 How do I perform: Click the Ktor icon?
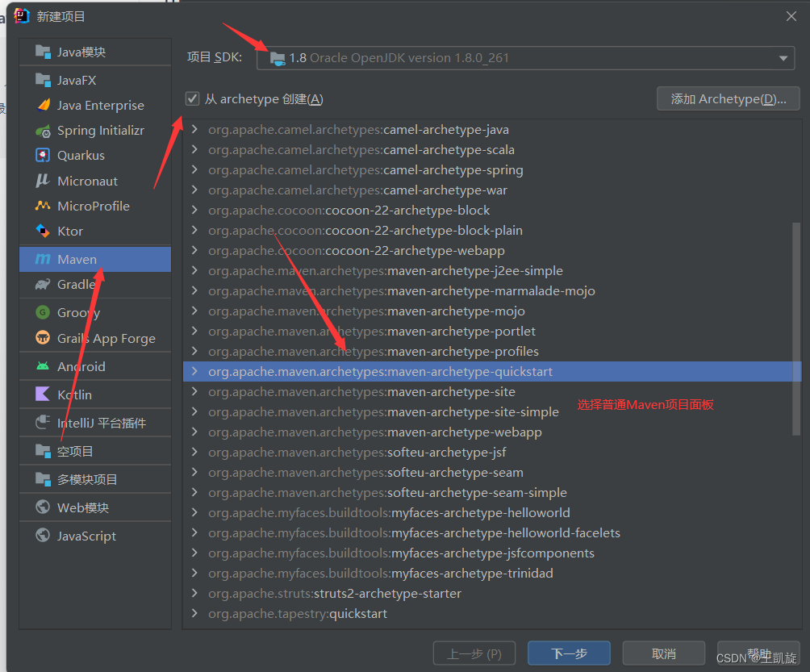point(43,231)
